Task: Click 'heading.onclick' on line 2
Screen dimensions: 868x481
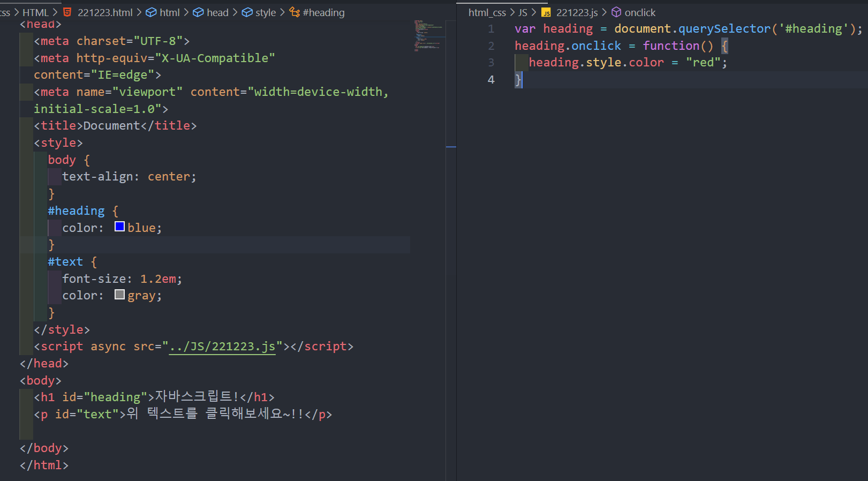Action: pos(568,46)
